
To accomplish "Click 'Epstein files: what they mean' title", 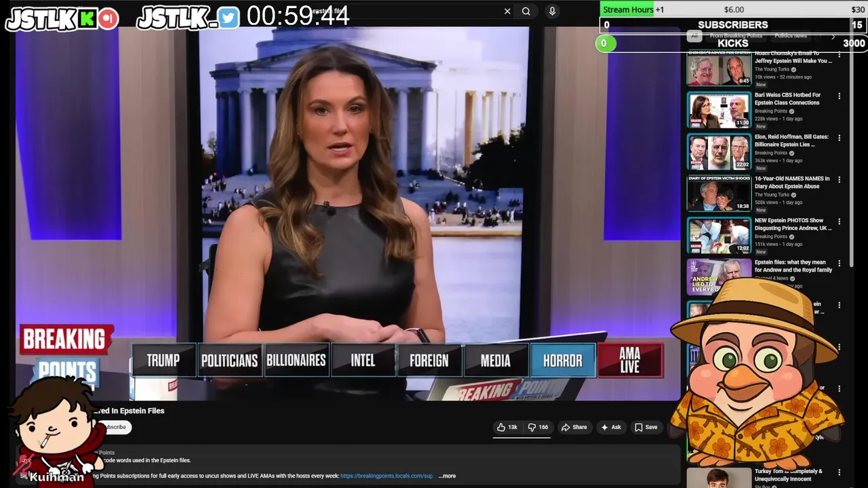I will pyautogui.click(x=793, y=266).
